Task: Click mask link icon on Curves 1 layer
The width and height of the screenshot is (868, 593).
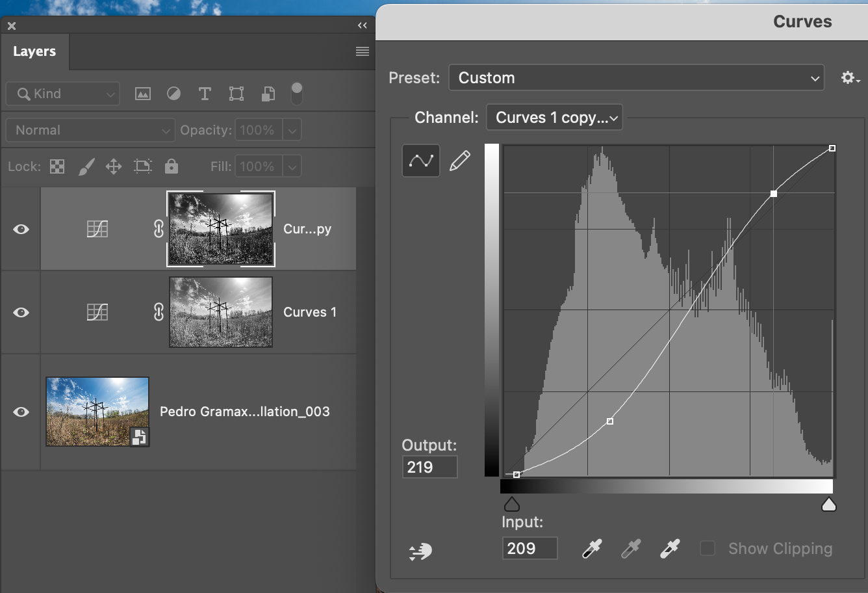Action: (159, 312)
